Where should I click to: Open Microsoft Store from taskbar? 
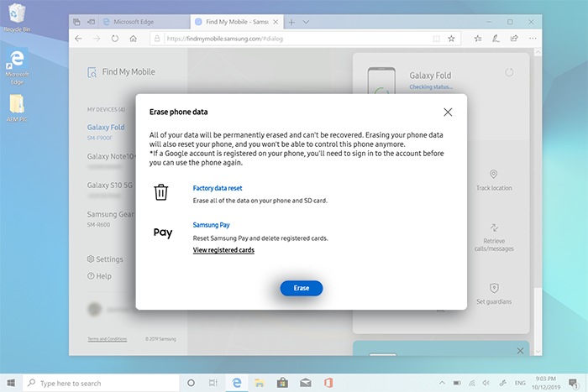click(282, 383)
